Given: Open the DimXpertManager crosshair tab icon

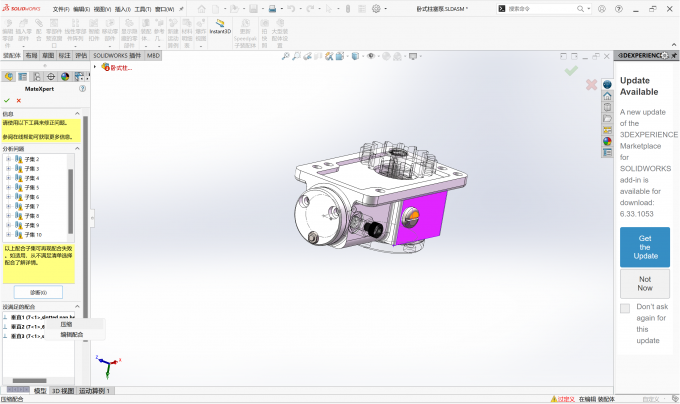Looking at the screenshot, I should pos(51,77).
